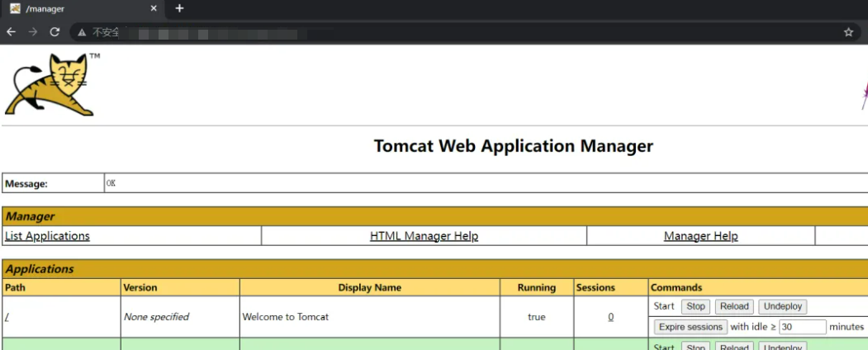Click the disabled Start text for root app

664,305
